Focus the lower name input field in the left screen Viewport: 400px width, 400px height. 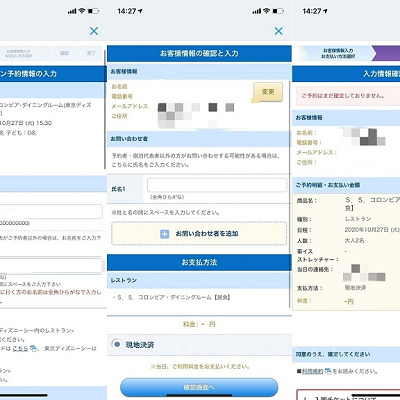[51, 266]
